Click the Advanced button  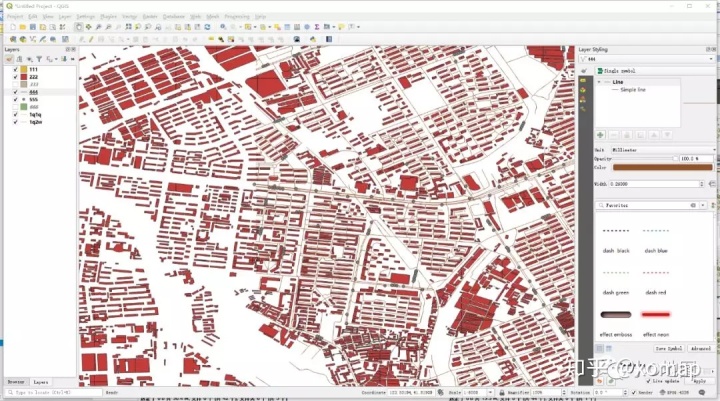pos(701,349)
